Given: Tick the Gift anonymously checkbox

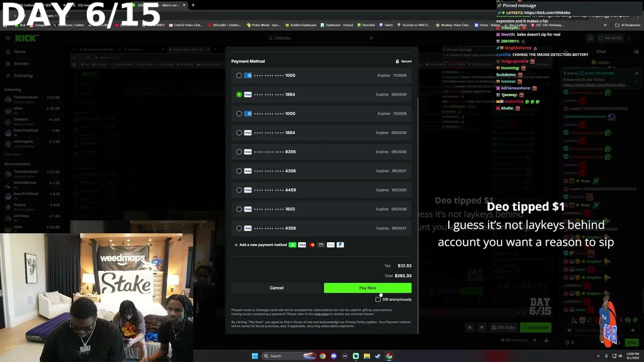Looking at the screenshot, I should pyautogui.click(x=378, y=300).
